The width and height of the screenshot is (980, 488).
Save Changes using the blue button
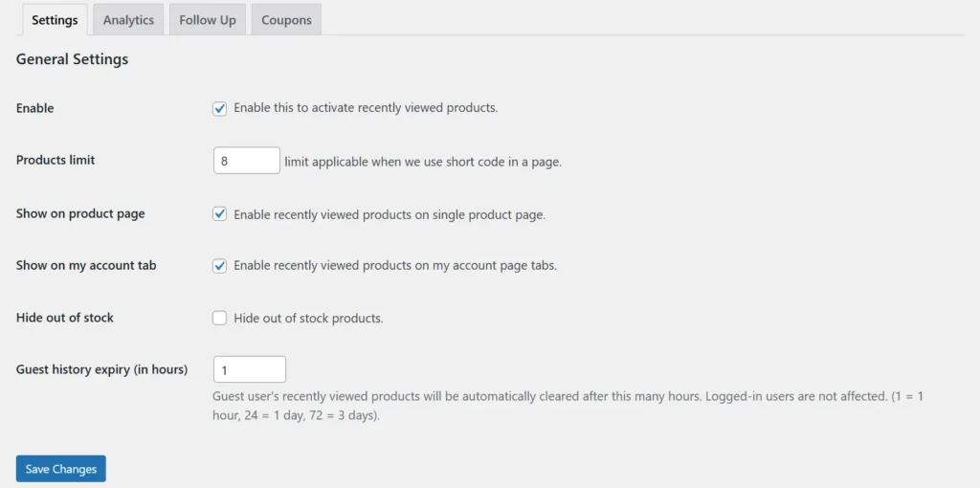click(61, 469)
